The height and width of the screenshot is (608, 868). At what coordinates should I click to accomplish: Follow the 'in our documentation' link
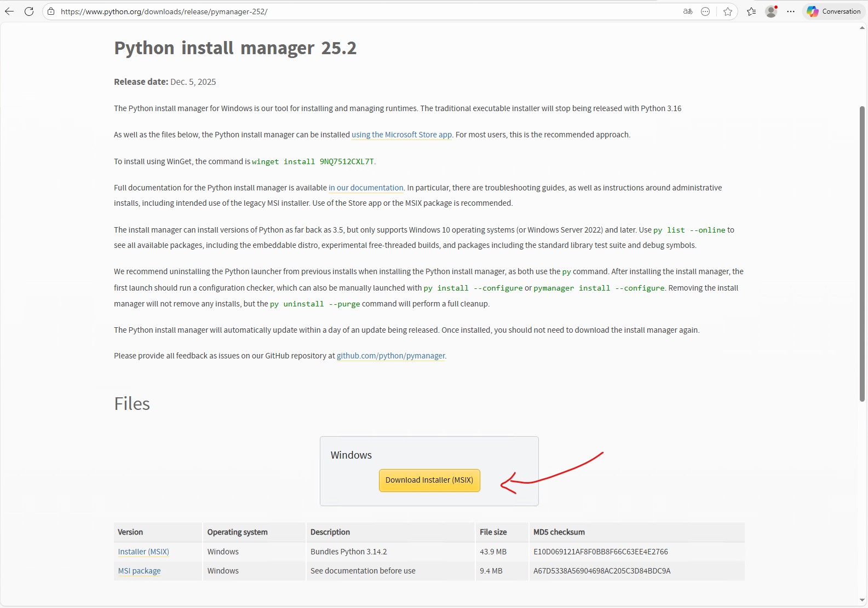(x=366, y=188)
